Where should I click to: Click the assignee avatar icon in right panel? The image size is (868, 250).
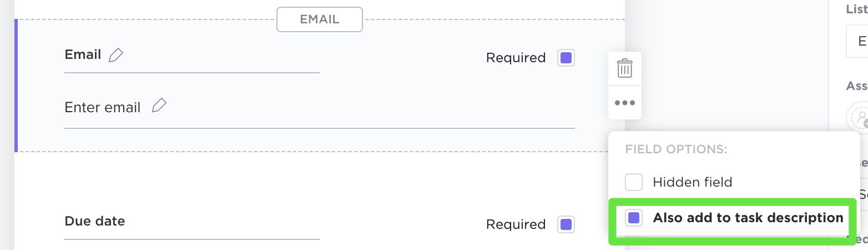(x=860, y=118)
